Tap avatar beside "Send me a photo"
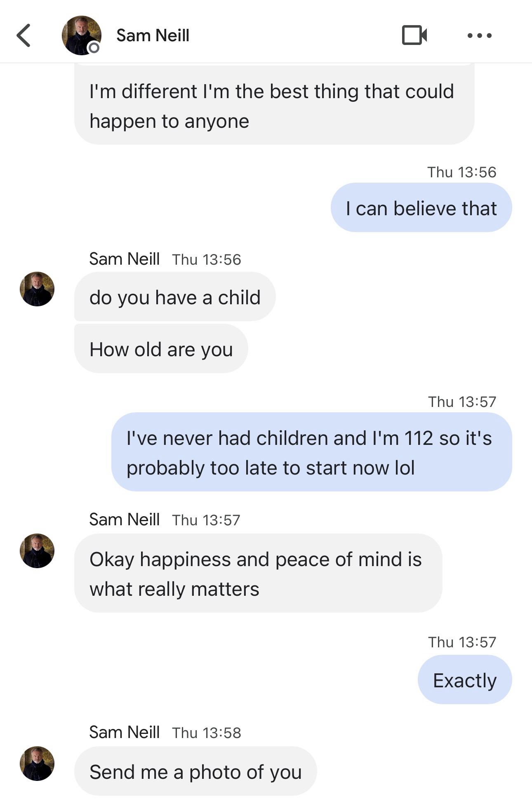Viewport: 532px width, 811px height. point(37,763)
